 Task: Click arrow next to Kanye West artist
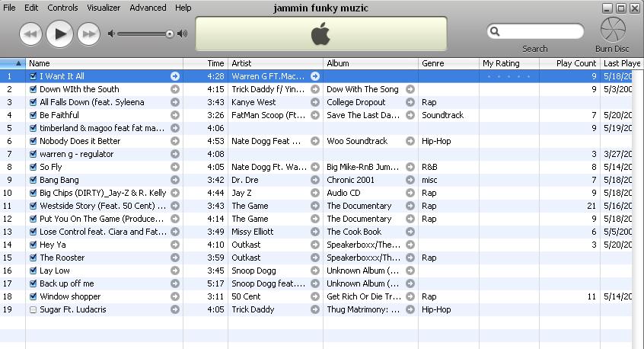[315, 102]
